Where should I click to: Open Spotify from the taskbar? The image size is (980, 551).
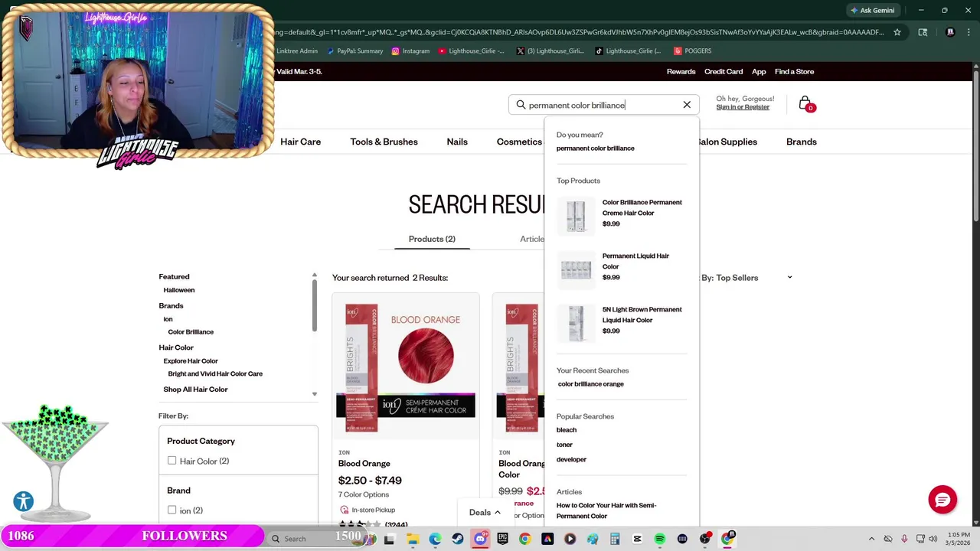coord(660,539)
